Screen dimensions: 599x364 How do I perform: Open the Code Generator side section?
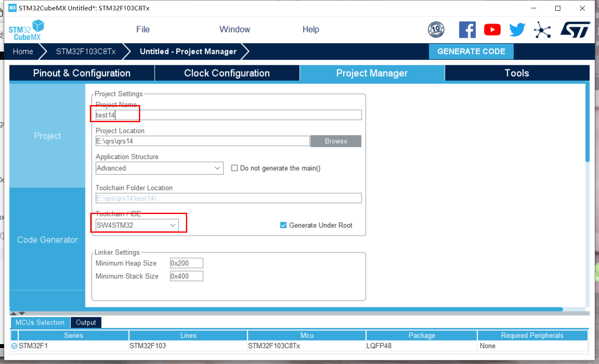point(47,240)
